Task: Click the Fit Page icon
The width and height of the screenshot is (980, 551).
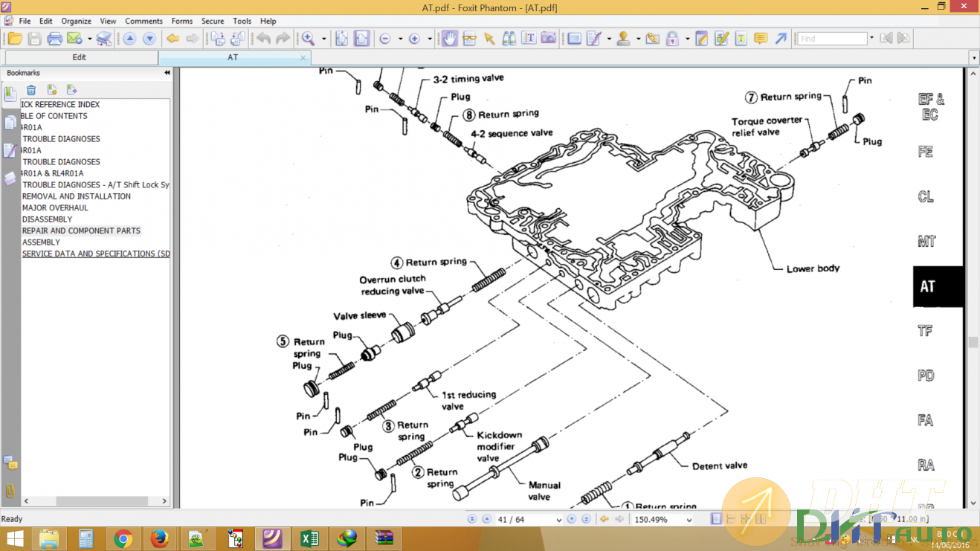Action: point(342,39)
